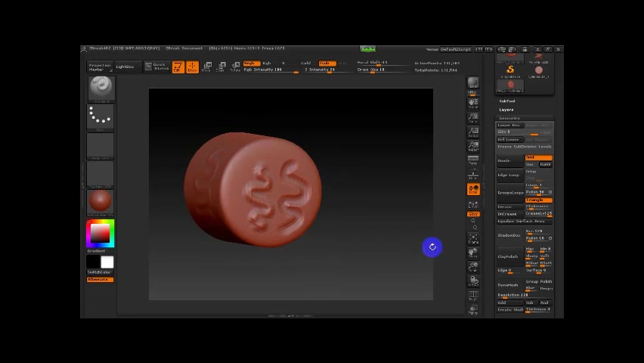Click the SwitchColor button

[x=100, y=272]
